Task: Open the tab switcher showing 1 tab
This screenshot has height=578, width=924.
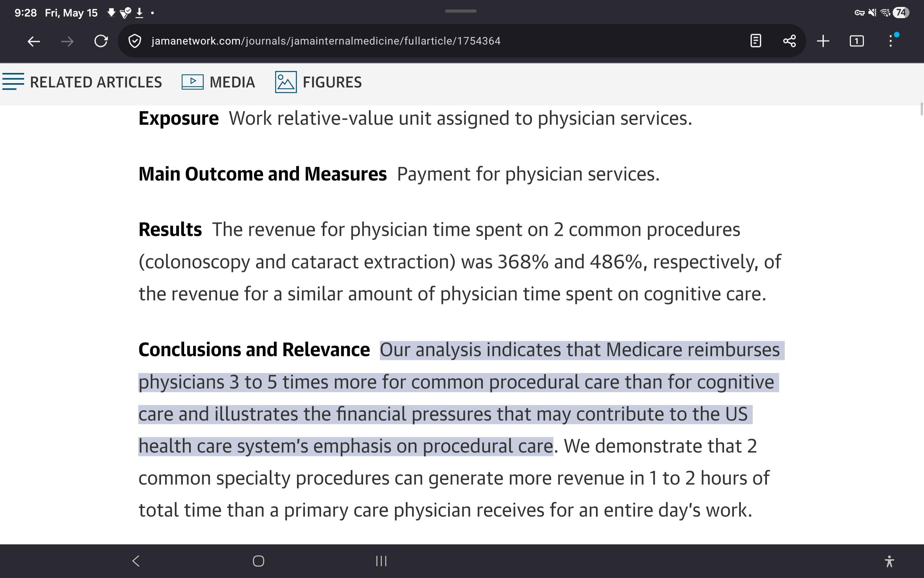Action: [x=857, y=41]
